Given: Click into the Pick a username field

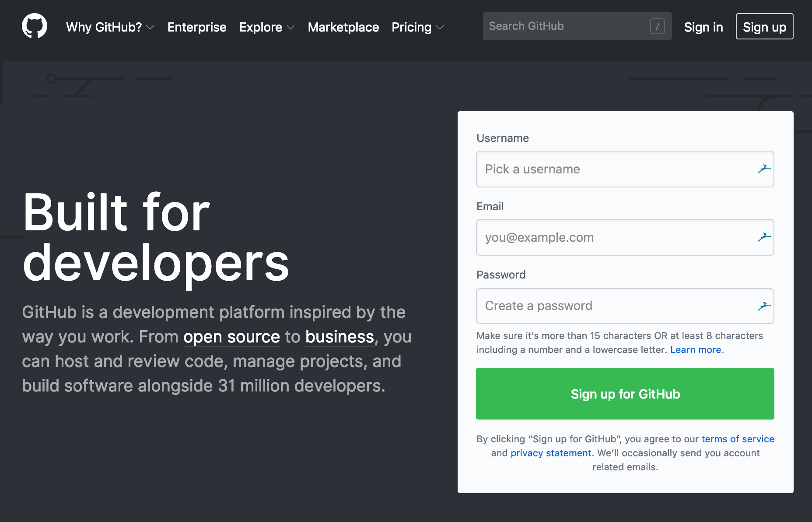Looking at the screenshot, I should [x=615, y=169].
